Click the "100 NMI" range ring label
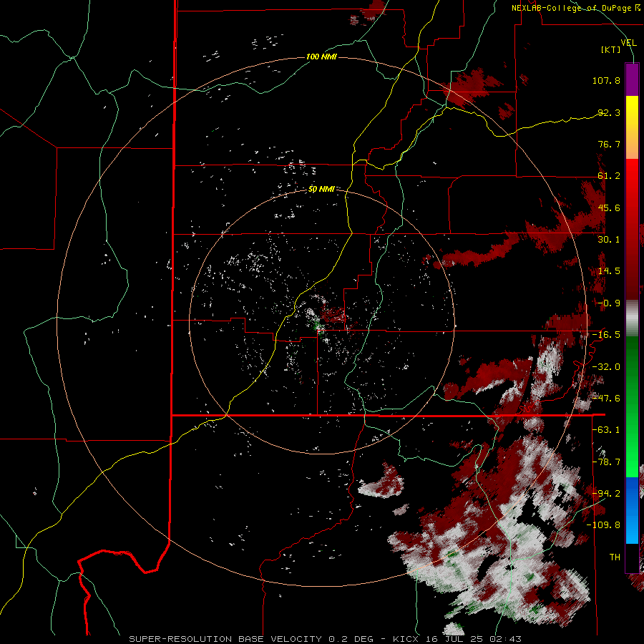This screenshot has width=644, height=644. pyautogui.click(x=321, y=57)
